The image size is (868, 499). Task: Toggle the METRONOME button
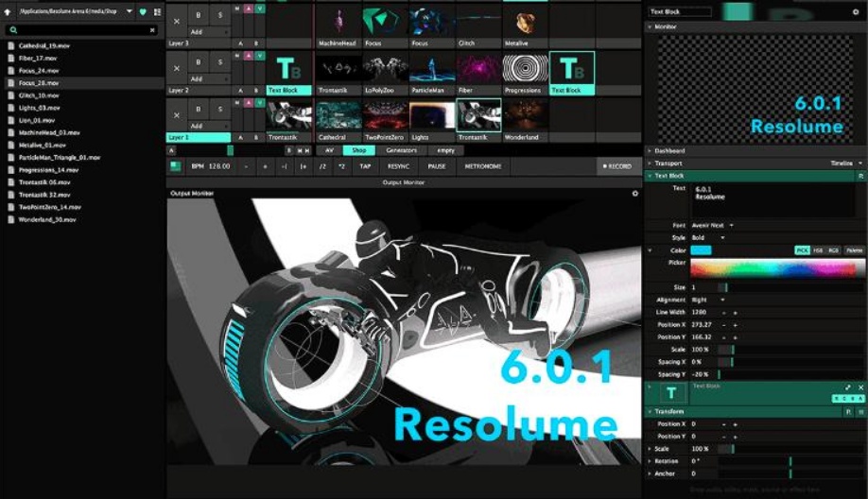point(483,166)
